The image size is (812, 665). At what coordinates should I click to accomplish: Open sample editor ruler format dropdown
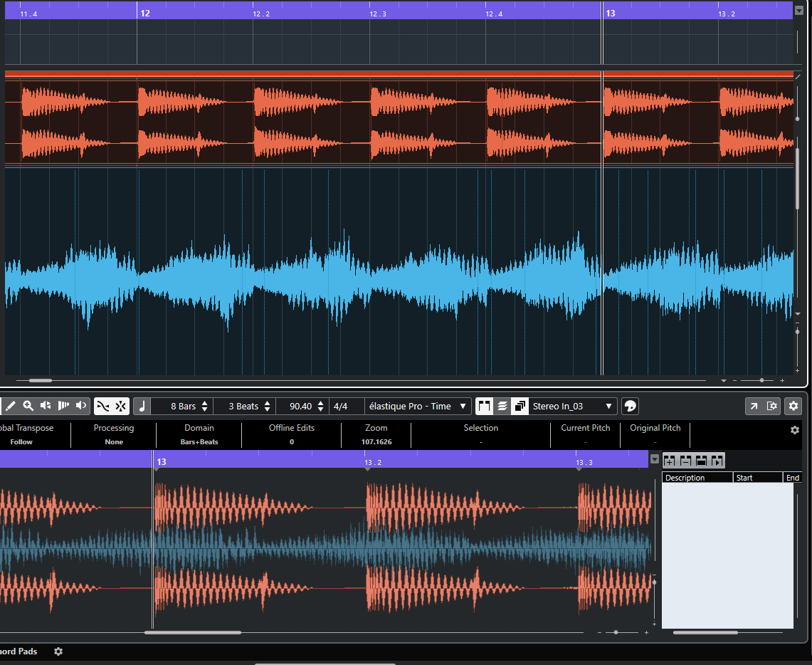(655, 459)
